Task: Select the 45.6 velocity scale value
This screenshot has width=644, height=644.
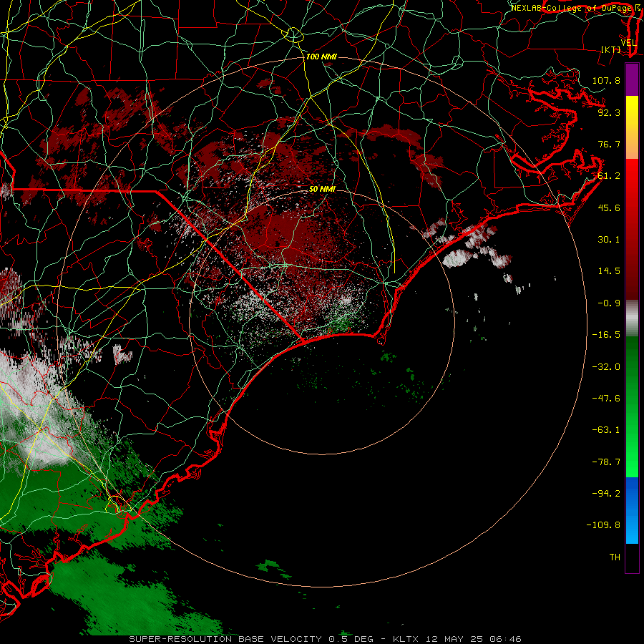Action: [609, 208]
